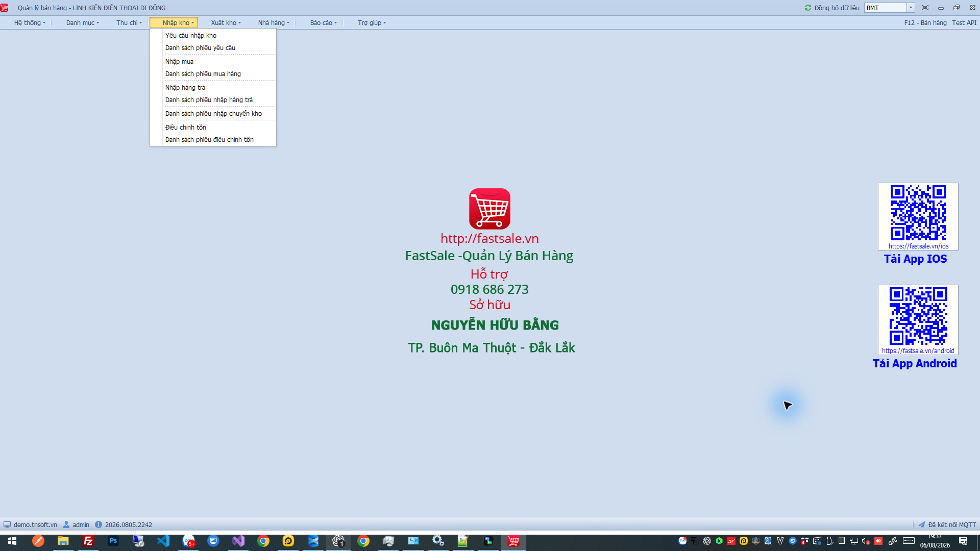Click the muted volume tray icon
Viewport: 980px width, 551px height.
866,541
